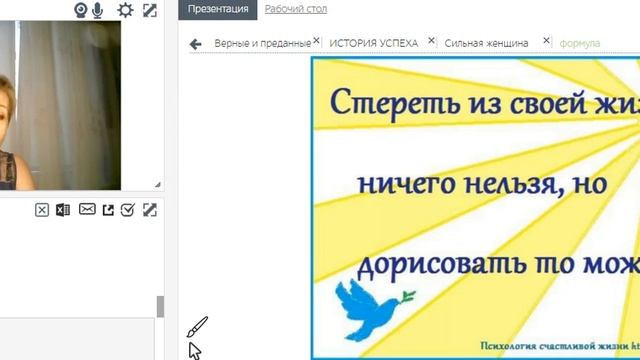640x360 pixels.
Task: Click the video panel resize corner handle
Action: 158,185
